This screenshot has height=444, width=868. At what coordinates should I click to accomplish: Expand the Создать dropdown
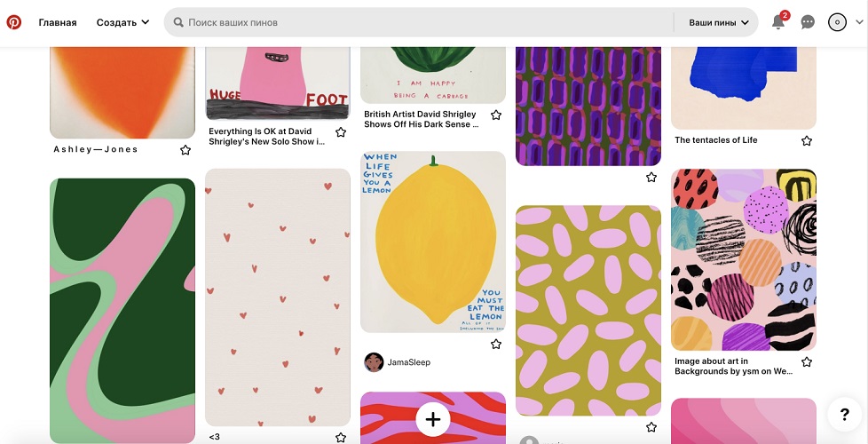point(122,22)
